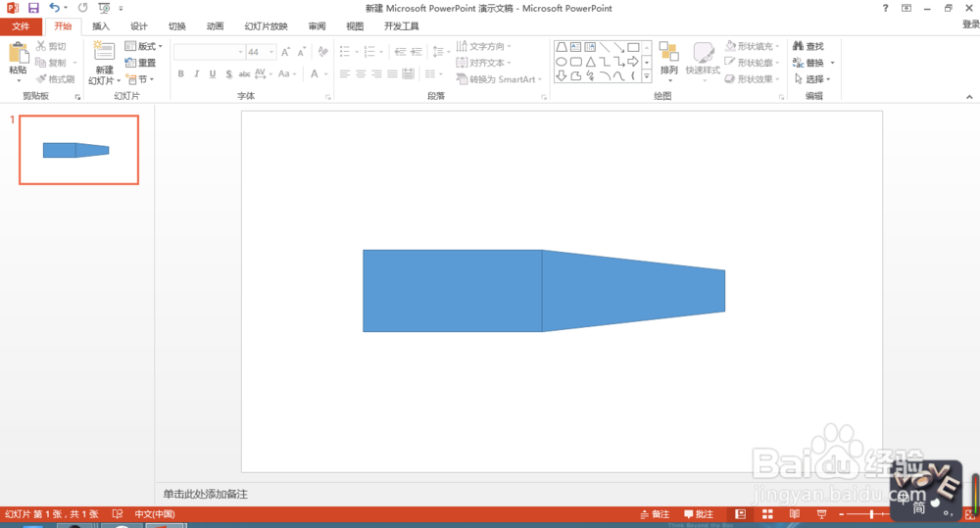This screenshot has height=528, width=980.
Task: Click the Cut (剪切) button
Action: coord(51,46)
